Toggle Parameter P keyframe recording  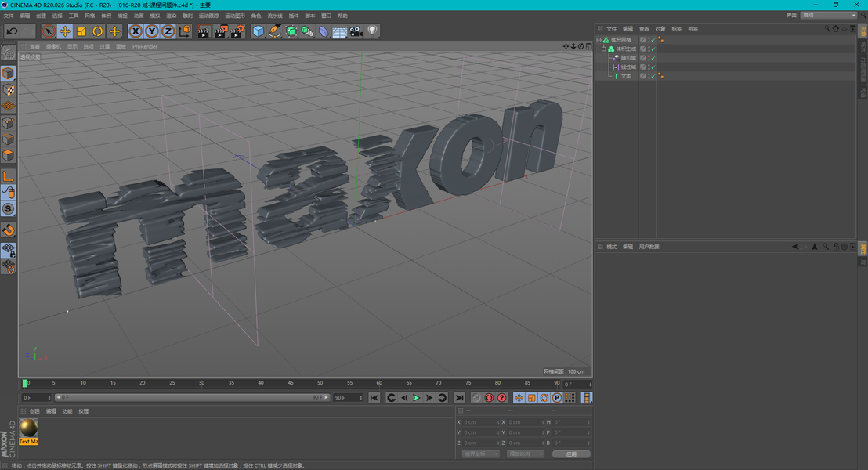click(x=557, y=397)
